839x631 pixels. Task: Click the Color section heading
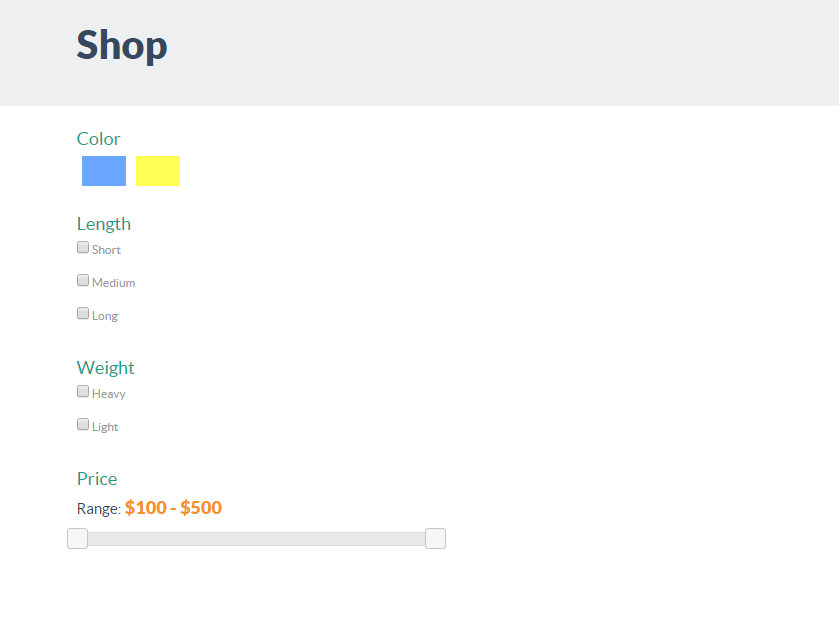[x=98, y=139]
